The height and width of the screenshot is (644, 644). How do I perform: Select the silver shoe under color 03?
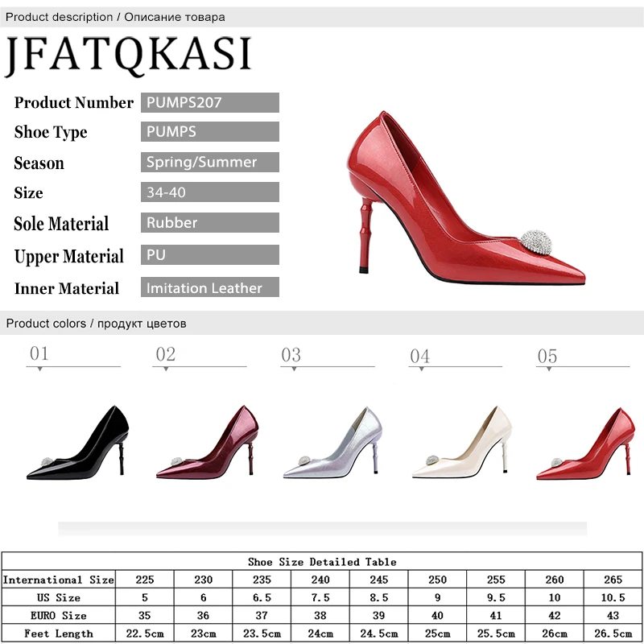coord(332,442)
